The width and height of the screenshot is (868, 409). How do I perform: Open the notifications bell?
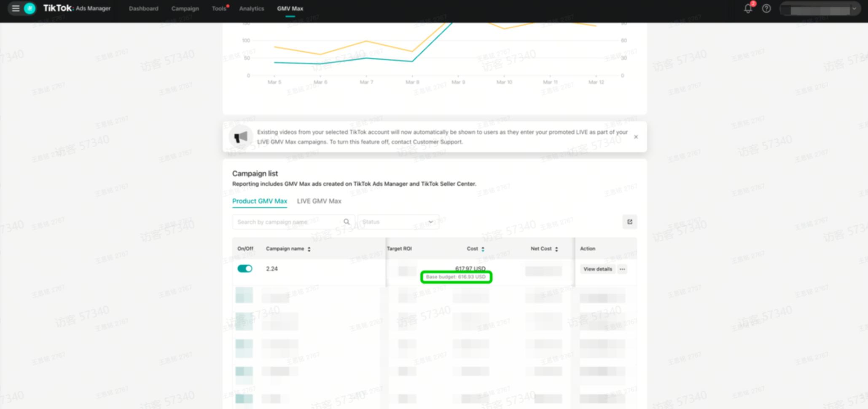[x=748, y=8]
